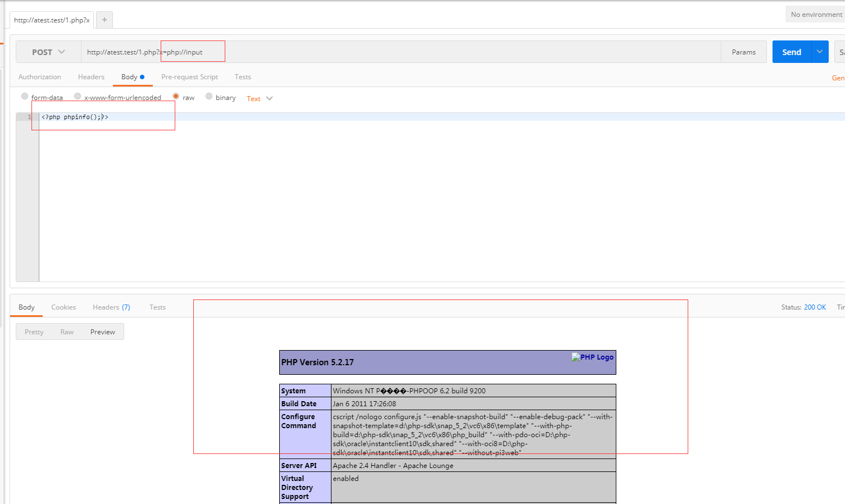
Task: Open a new request tab with plus icon
Action: [105, 20]
